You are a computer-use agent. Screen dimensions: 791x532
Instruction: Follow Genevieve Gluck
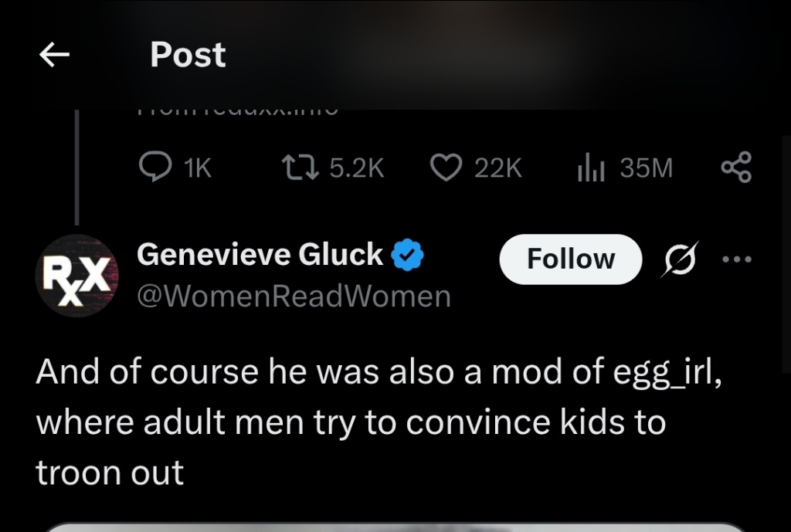click(570, 259)
